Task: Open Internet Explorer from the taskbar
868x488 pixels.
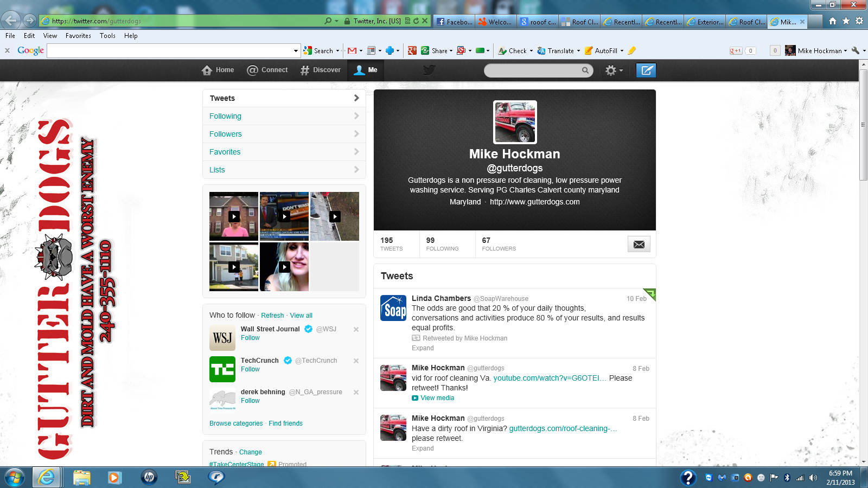Action: point(47,477)
